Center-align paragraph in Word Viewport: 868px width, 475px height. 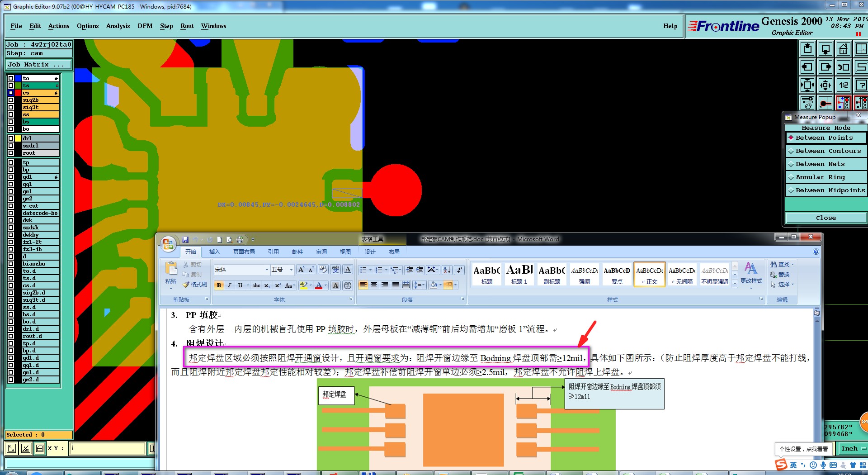[x=374, y=285]
